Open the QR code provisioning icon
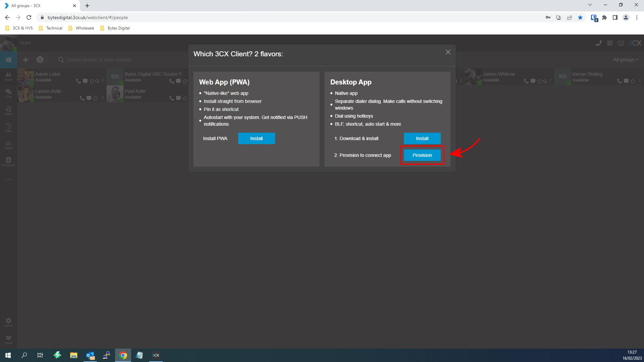The height and width of the screenshot is (362, 644). click(x=610, y=43)
